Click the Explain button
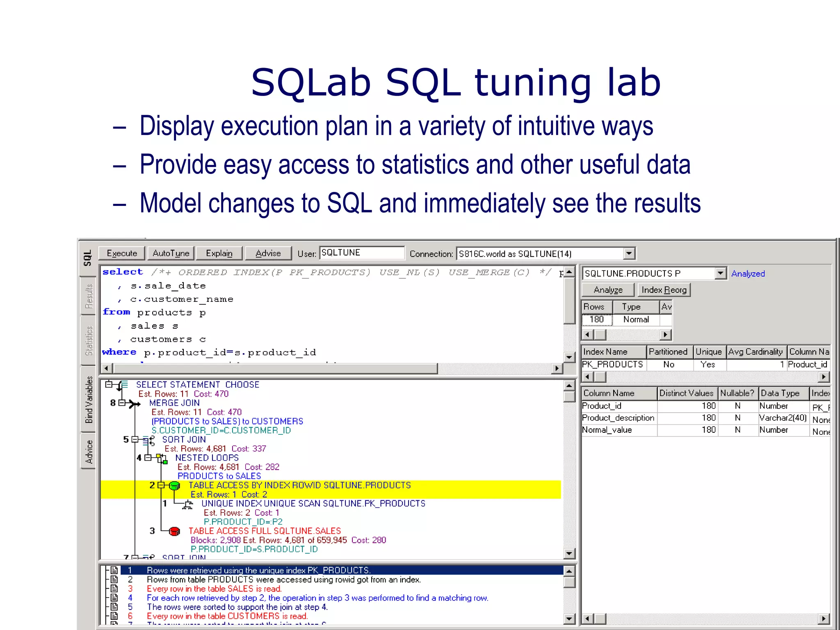 click(x=219, y=253)
